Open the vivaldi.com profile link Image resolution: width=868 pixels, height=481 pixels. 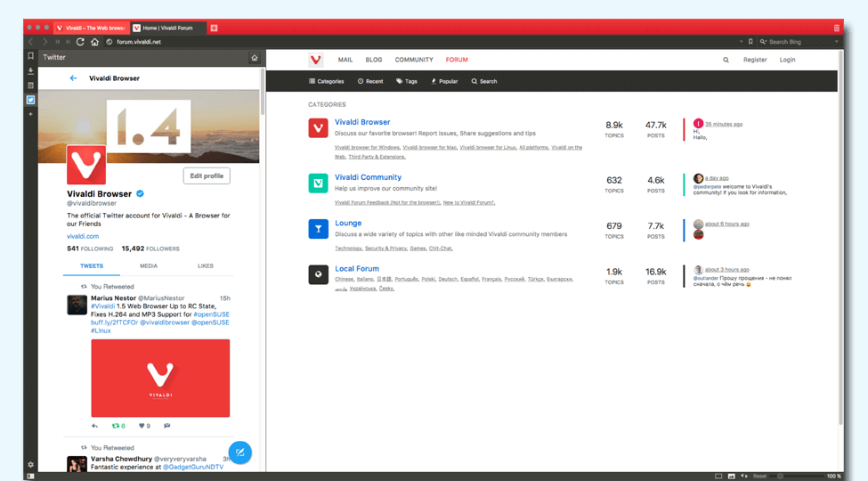click(83, 236)
